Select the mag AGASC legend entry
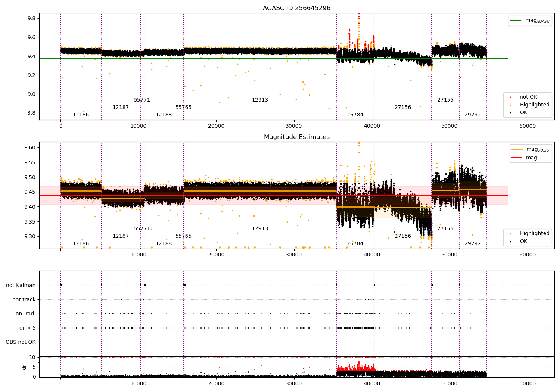Image resolution: width=560 pixels, height=392 pixels. click(x=530, y=21)
